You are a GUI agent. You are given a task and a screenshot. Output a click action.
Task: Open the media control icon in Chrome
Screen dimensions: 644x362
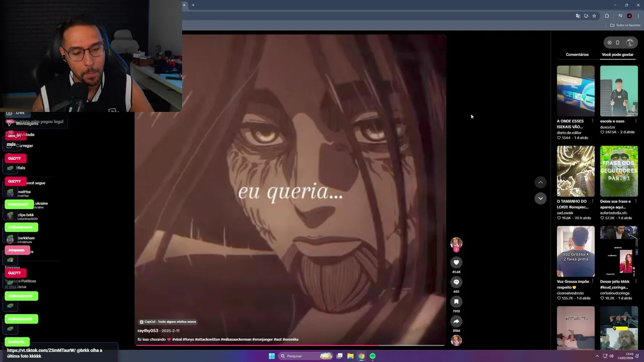620,16
